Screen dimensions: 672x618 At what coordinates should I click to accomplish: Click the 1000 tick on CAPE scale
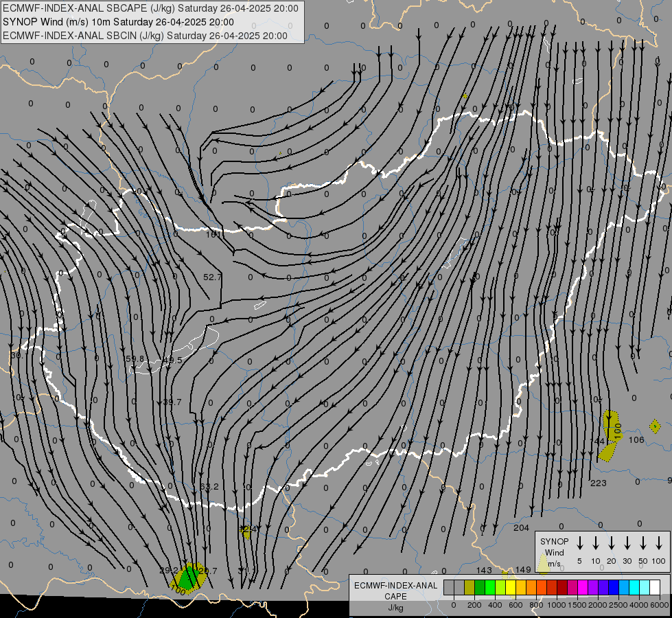[557, 605]
